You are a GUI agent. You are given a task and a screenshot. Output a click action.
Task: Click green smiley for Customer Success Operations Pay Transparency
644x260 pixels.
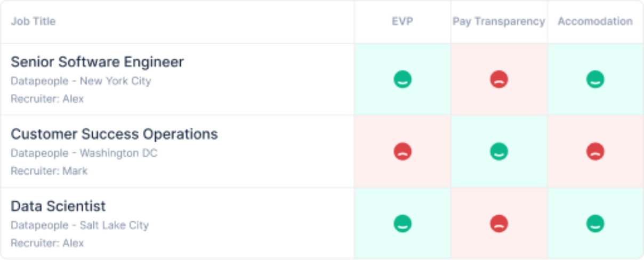point(499,152)
